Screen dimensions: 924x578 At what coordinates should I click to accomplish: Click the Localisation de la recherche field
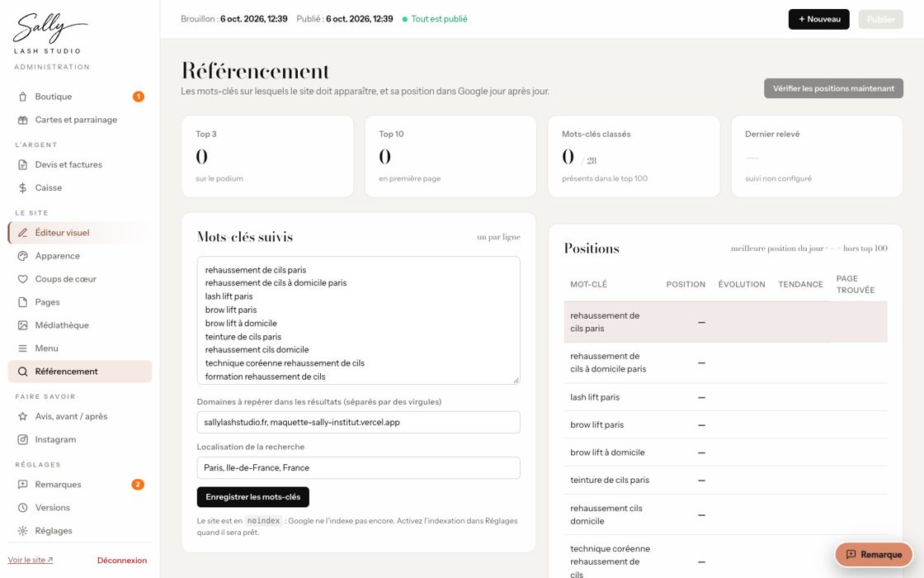[x=358, y=467]
